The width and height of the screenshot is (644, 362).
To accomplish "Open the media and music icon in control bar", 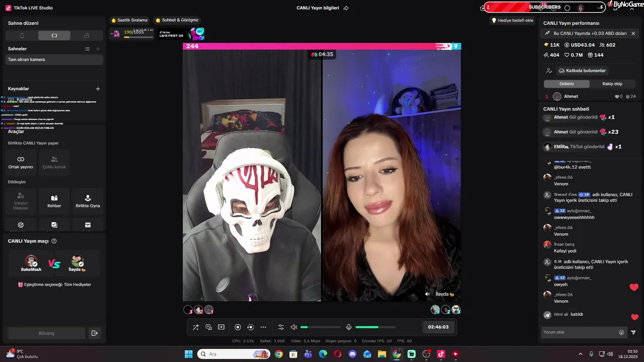I will 209,327.
